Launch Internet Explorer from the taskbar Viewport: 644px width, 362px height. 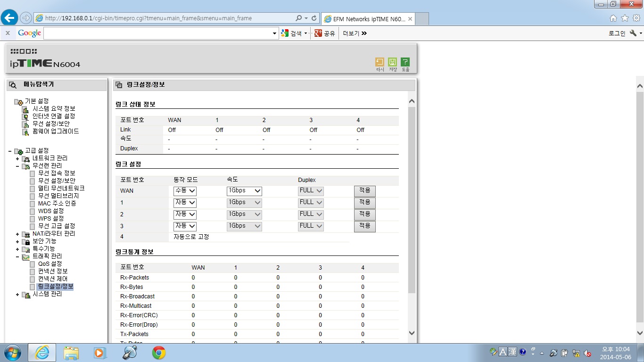(x=42, y=353)
